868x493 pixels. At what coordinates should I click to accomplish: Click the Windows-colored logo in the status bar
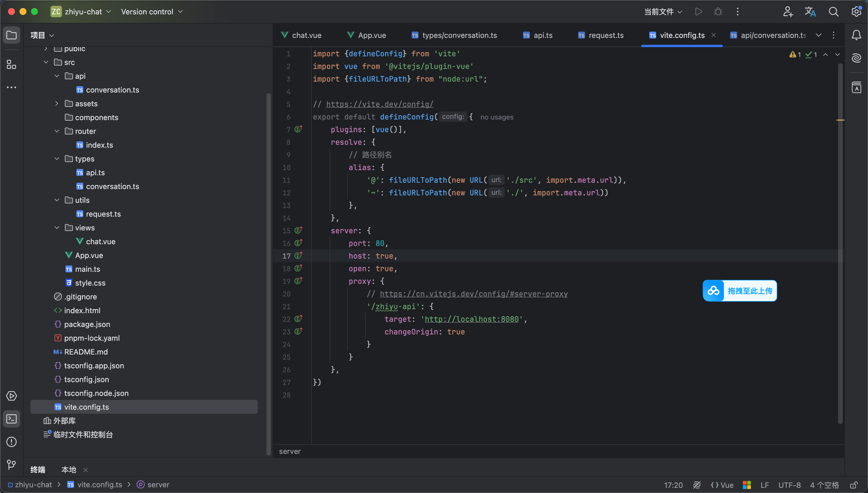coord(747,485)
